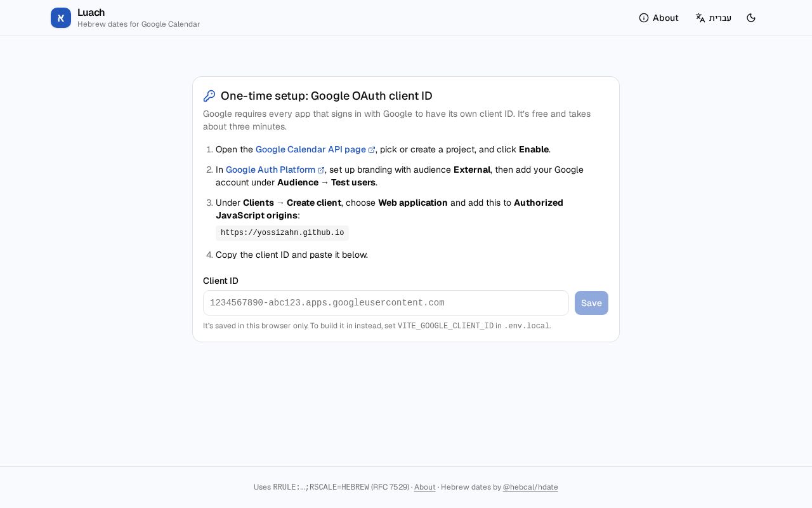Open the Google Auth Platform link
The image size is (812, 508).
tap(270, 170)
